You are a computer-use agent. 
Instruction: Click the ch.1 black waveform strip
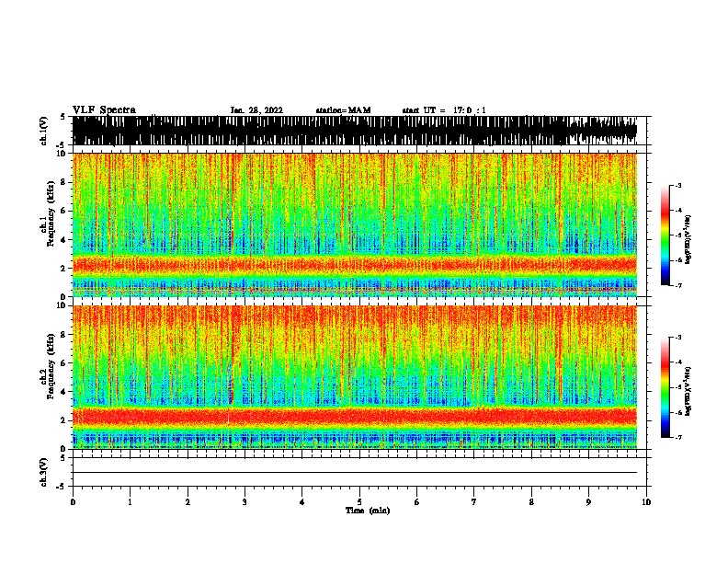[x=355, y=131]
